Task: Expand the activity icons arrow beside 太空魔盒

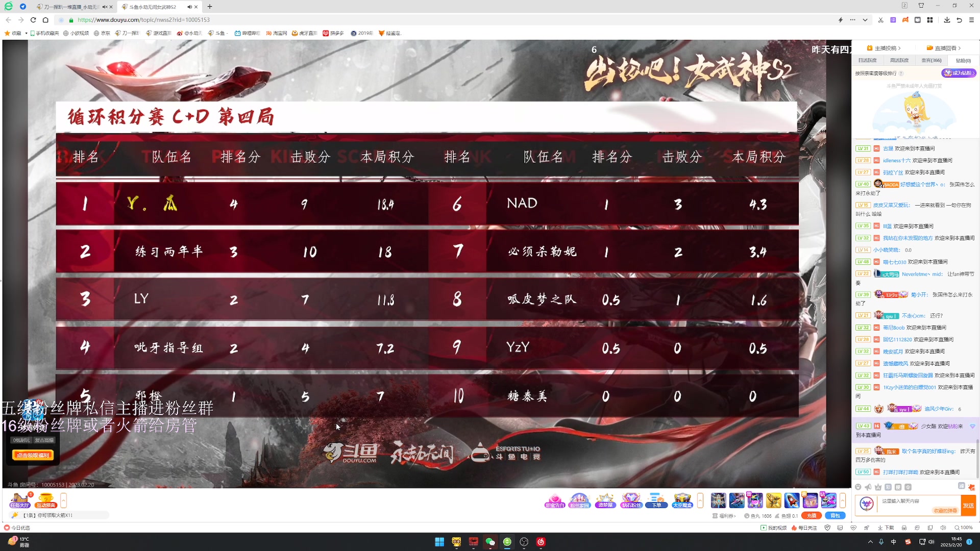Action: click(700, 500)
